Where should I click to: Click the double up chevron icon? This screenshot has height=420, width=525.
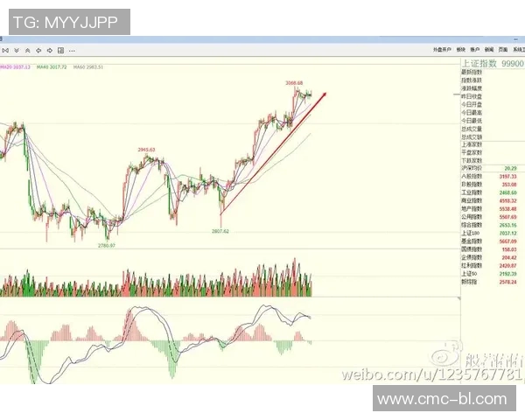pos(27,50)
